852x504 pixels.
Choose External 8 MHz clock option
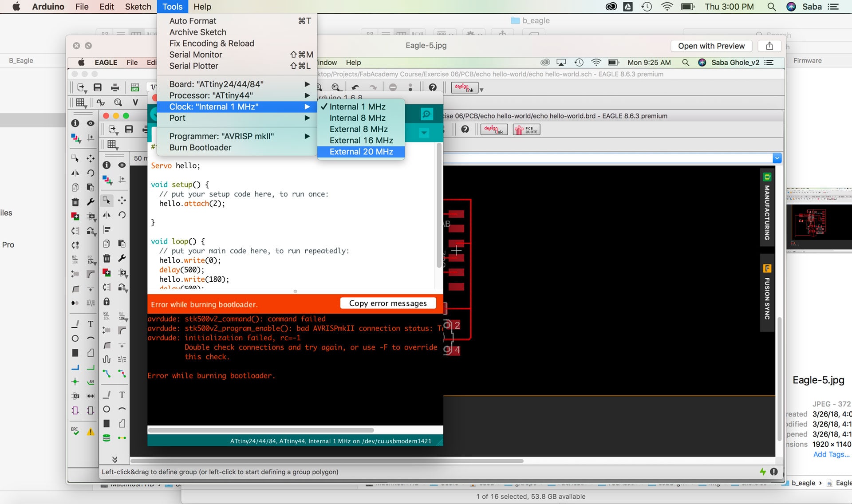(361, 129)
